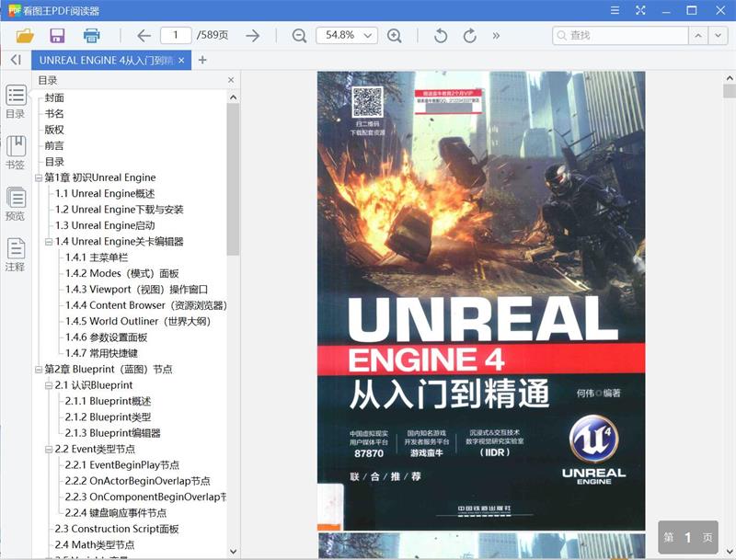Toggle fullscreen mode icon in title bar
Viewport: 736px width, 560px height.
pos(640,10)
